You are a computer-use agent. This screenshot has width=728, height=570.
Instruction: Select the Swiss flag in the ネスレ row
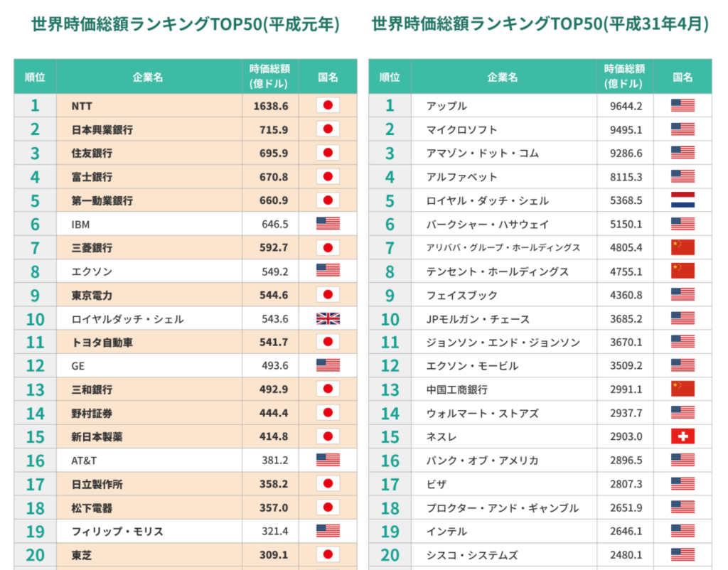pyautogui.click(x=682, y=436)
